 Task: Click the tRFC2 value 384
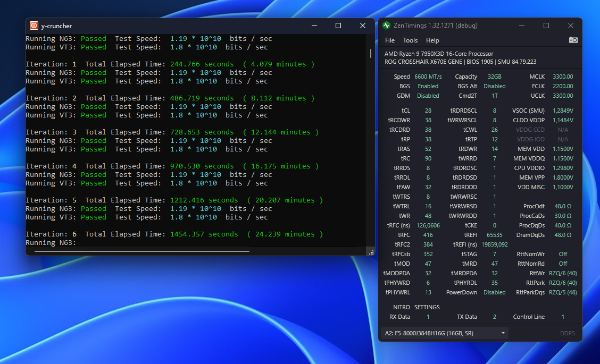point(428,244)
